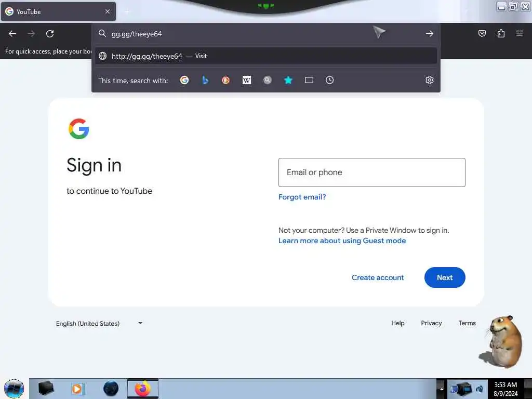Reload the current page
The image size is (532, 399).
point(50,34)
